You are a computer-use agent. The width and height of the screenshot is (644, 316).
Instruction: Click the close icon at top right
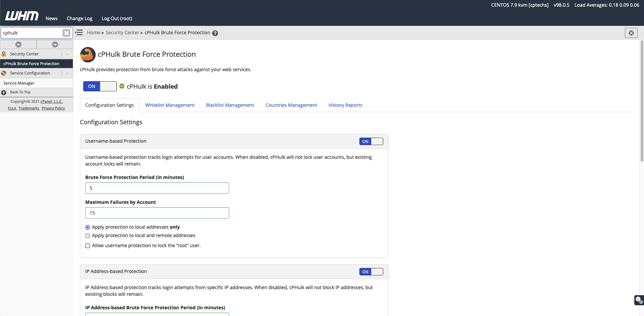tap(631, 33)
